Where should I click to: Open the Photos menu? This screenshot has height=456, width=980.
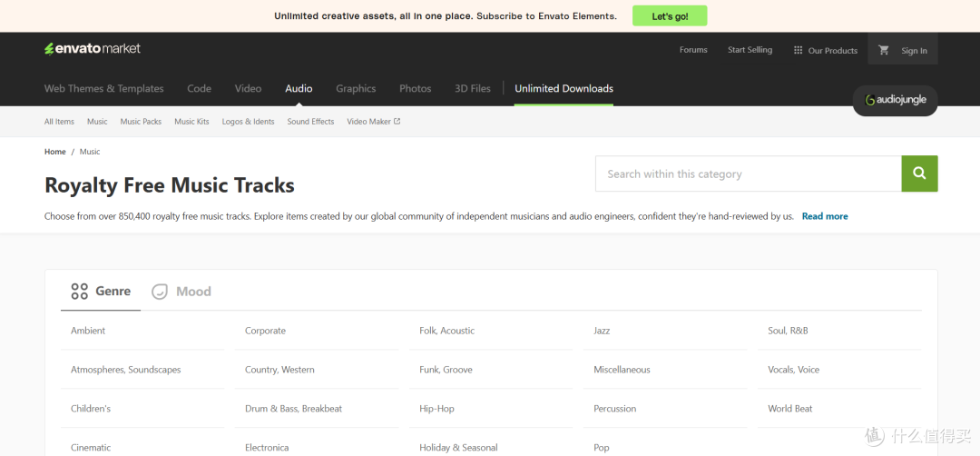tap(415, 88)
